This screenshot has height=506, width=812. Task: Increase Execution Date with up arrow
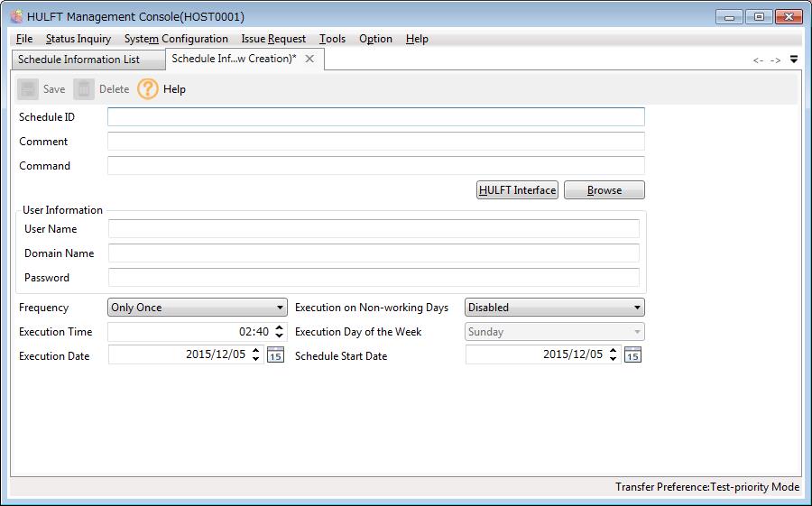pyautogui.click(x=256, y=350)
